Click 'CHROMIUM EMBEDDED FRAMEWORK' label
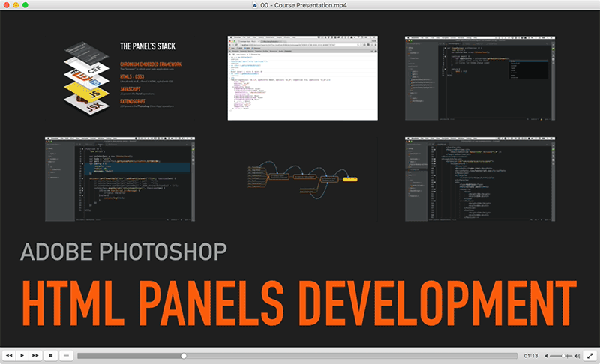This screenshot has width=600, height=364. (151, 64)
